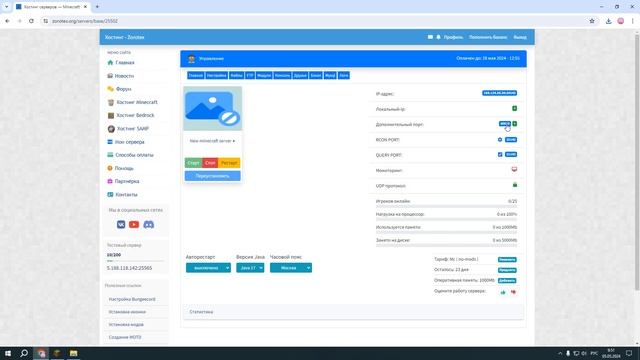640x360 pixels.
Task: Switch to the Настройки server tab
Action: click(216, 76)
